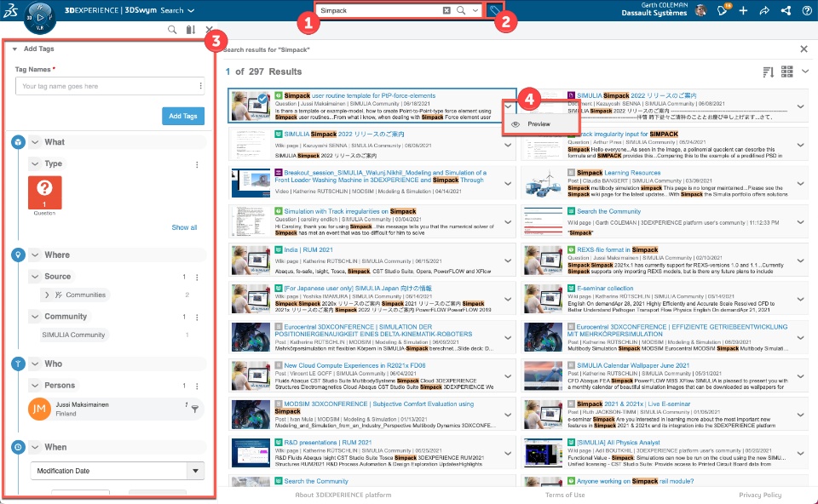
Task: Open Type options three-dot menu
Action: coord(197,164)
